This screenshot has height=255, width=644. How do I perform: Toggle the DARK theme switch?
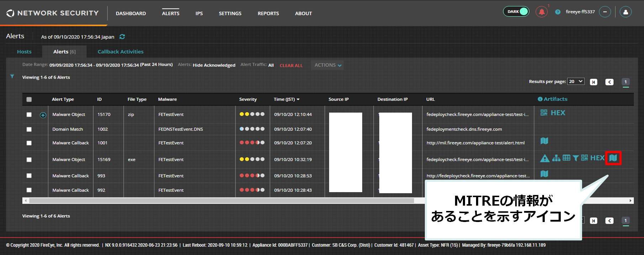[516, 11]
